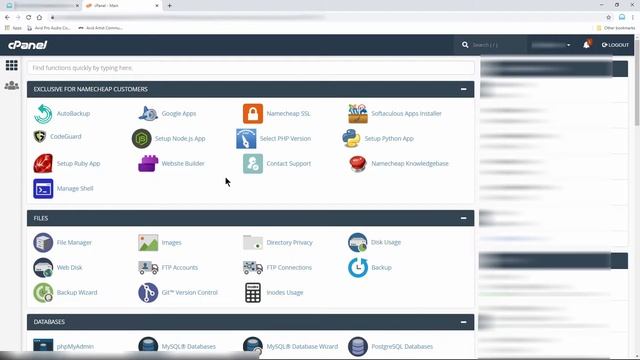
Task: Click the Namecheap SSL padlock icon
Action: 253,113
